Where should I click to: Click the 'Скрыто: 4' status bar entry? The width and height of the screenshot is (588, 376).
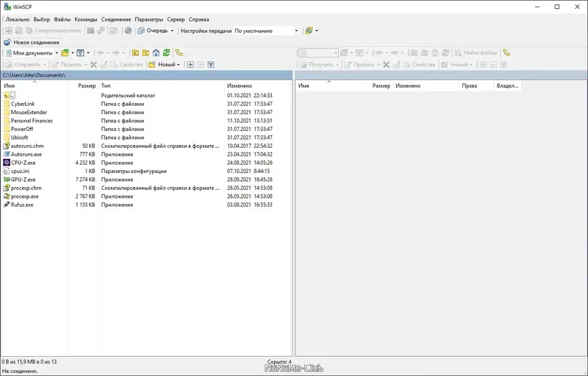point(279,362)
